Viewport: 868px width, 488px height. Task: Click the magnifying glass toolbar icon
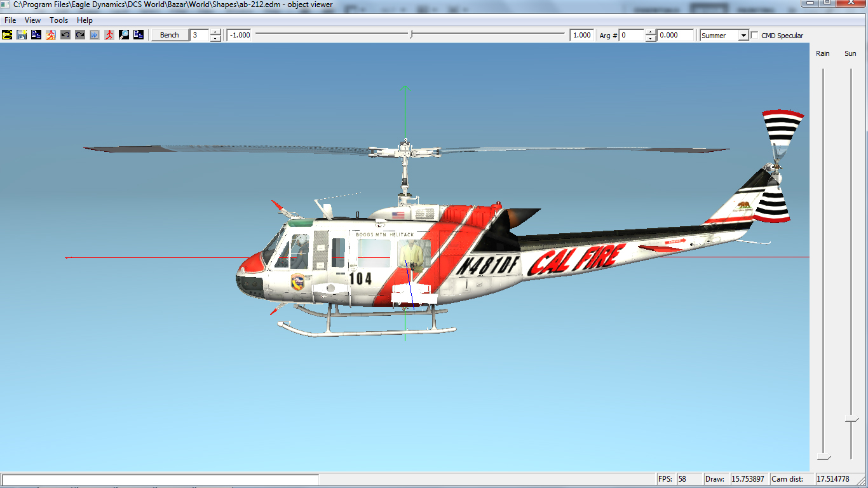point(124,35)
